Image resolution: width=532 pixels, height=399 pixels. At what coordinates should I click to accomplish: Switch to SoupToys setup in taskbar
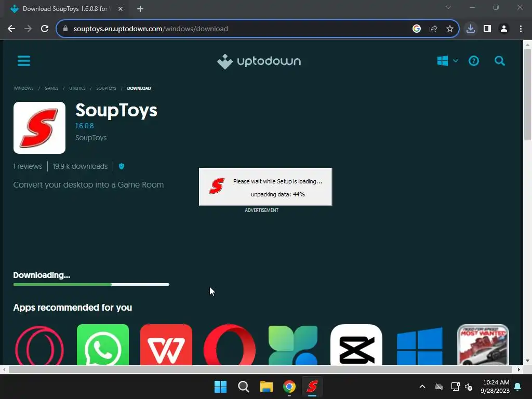coord(312,387)
